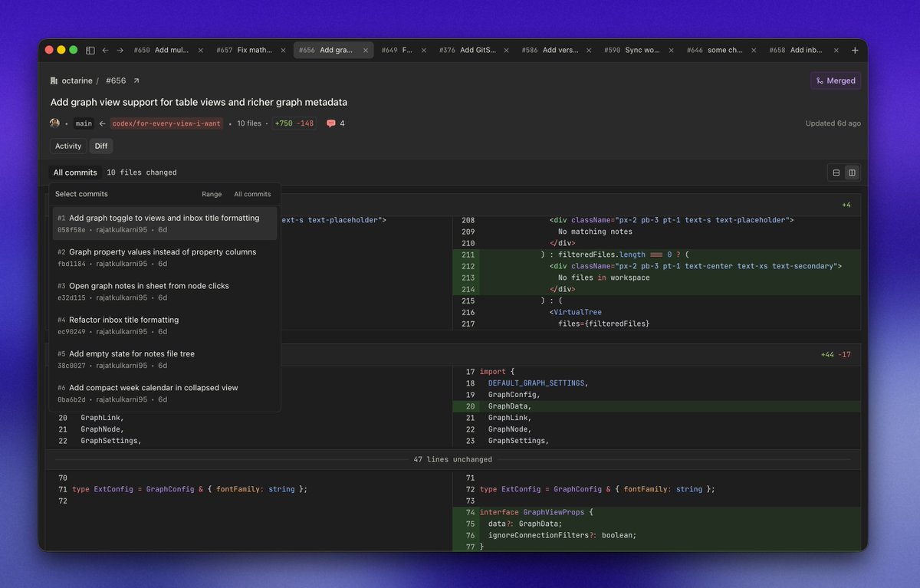
Task: Select commit #3 Open graph notes in sheet
Action: (x=165, y=291)
